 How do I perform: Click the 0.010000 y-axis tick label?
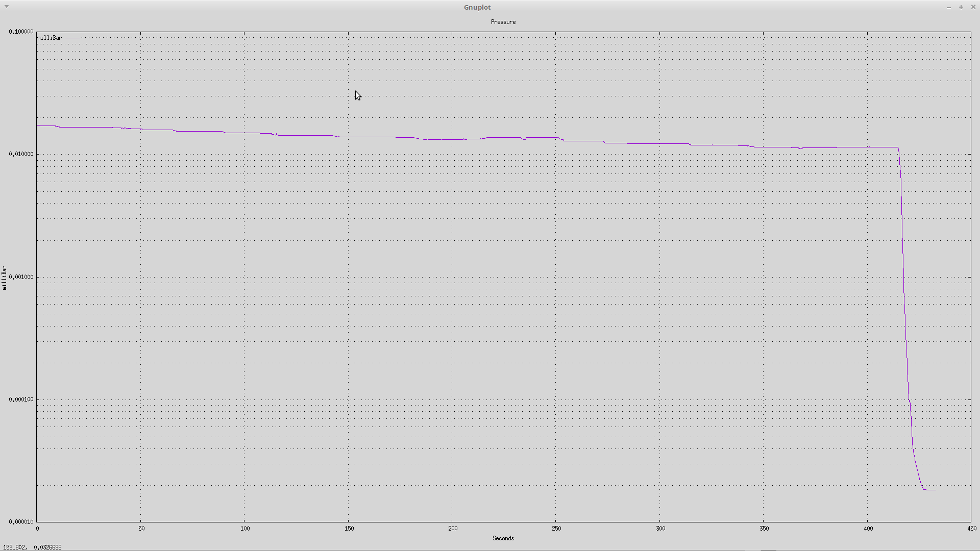pos(21,154)
